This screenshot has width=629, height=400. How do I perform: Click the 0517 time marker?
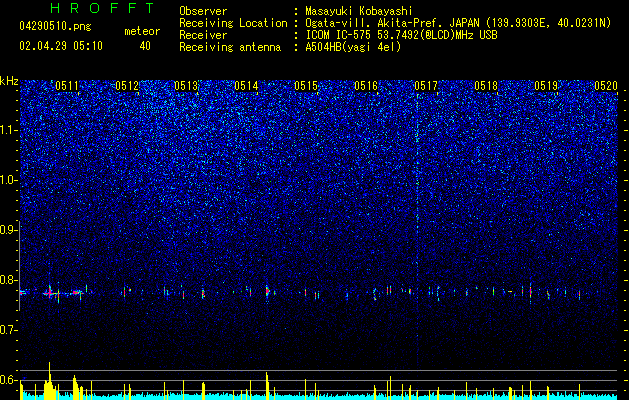[426, 86]
